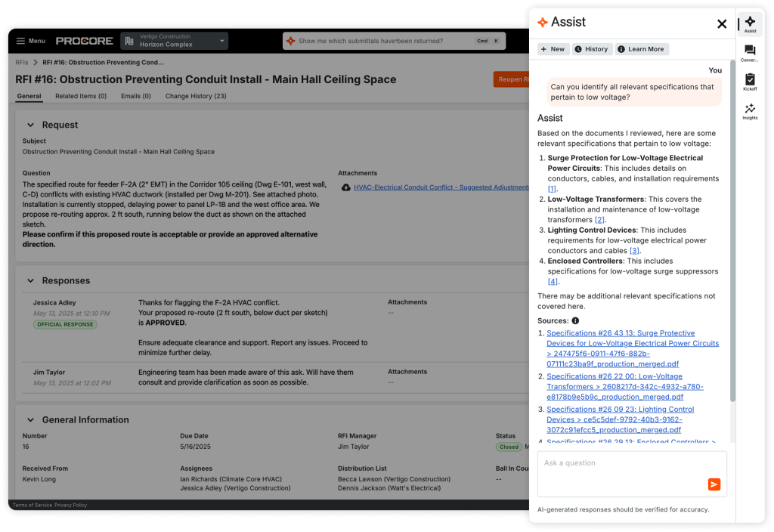774x532 pixels.
Task: Open the Horizon Complex project dropdown arrow
Action: (x=222, y=41)
